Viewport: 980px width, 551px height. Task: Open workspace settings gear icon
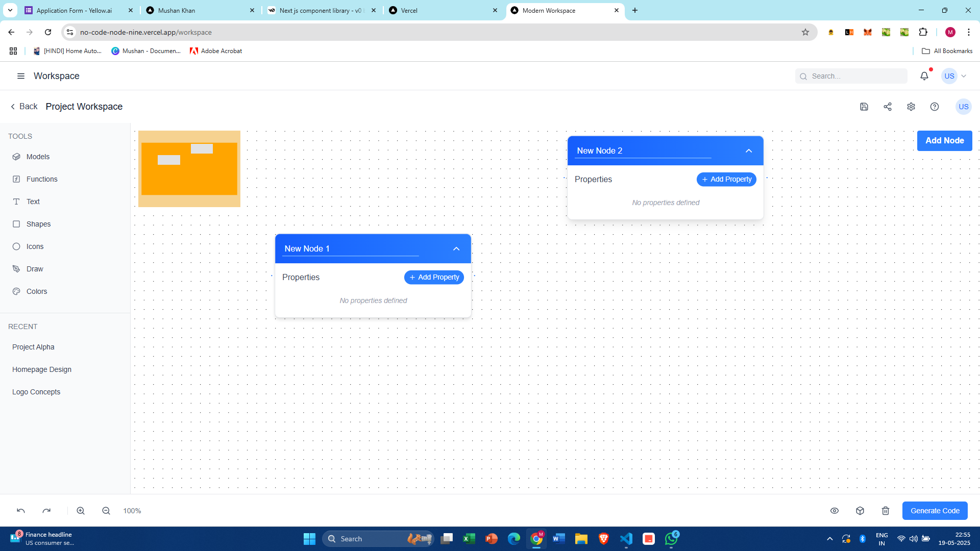point(911,107)
